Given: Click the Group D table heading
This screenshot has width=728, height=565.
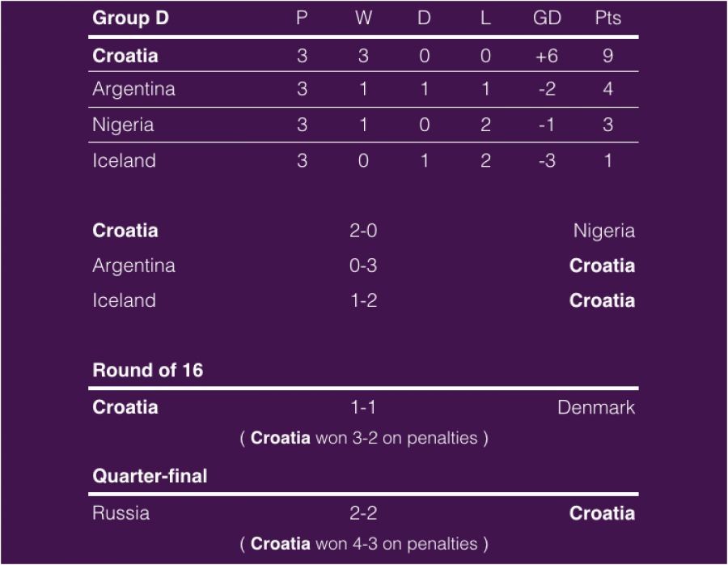Looking at the screenshot, I should tap(130, 19).
